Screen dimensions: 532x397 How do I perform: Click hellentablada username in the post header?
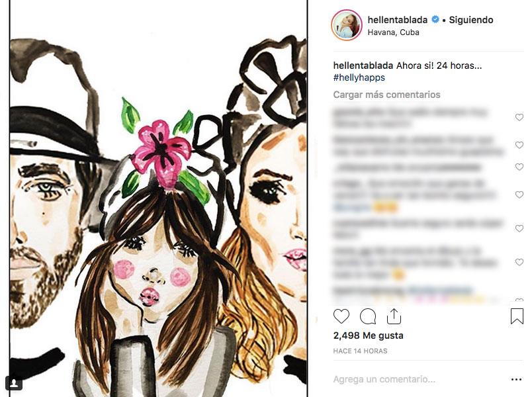click(397, 20)
